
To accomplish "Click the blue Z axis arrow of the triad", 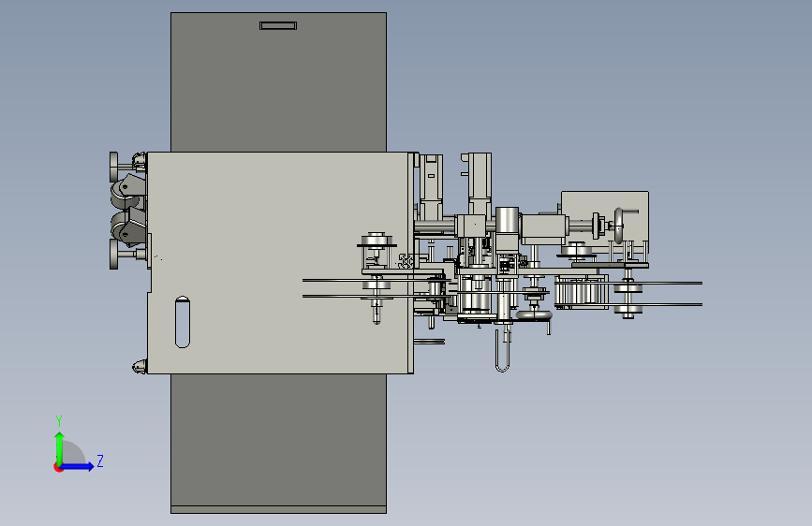I will click(x=77, y=466).
